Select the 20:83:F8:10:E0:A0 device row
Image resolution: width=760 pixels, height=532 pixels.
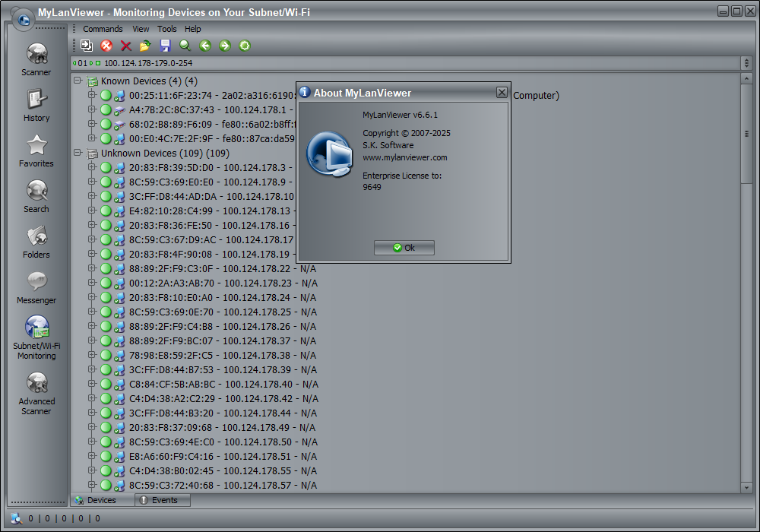click(x=223, y=297)
